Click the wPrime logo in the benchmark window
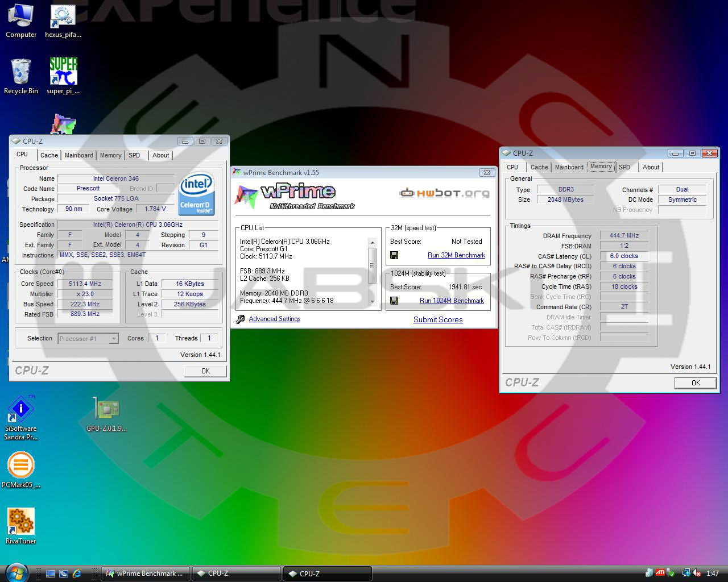Image resolution: width=728 pixels, height=582 pixels. pos(295,197)
